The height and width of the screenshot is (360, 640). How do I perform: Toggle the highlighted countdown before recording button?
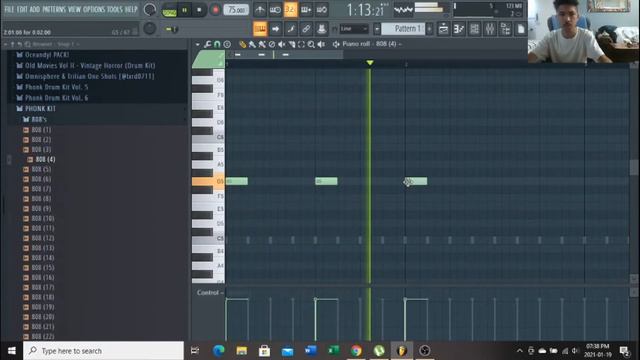tap(290, 10)
